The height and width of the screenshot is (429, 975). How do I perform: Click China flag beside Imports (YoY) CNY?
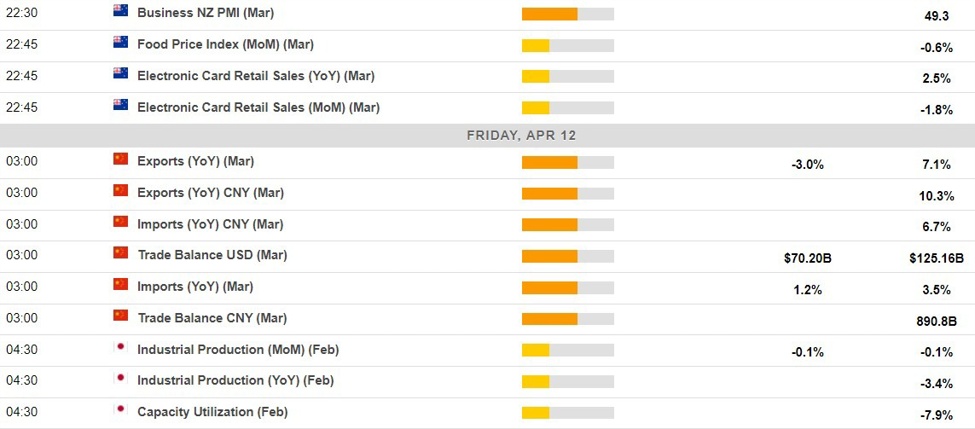120,222
